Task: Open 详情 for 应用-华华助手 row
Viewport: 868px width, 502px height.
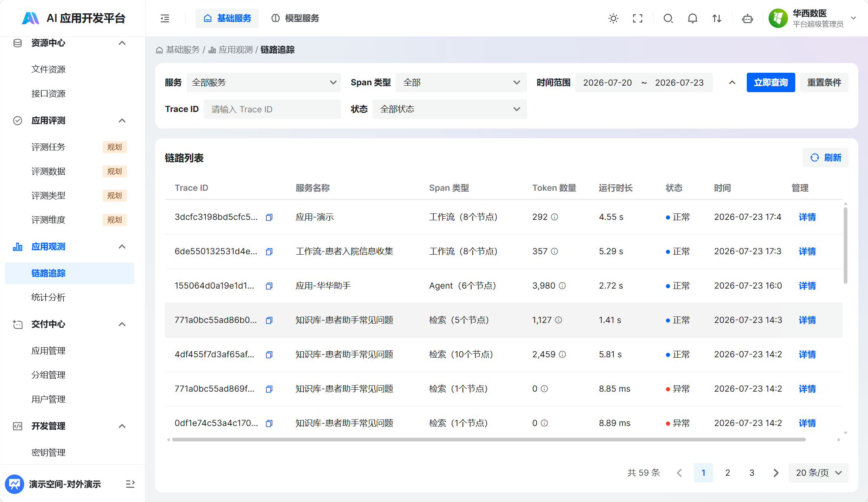Action: coord(807,286)
